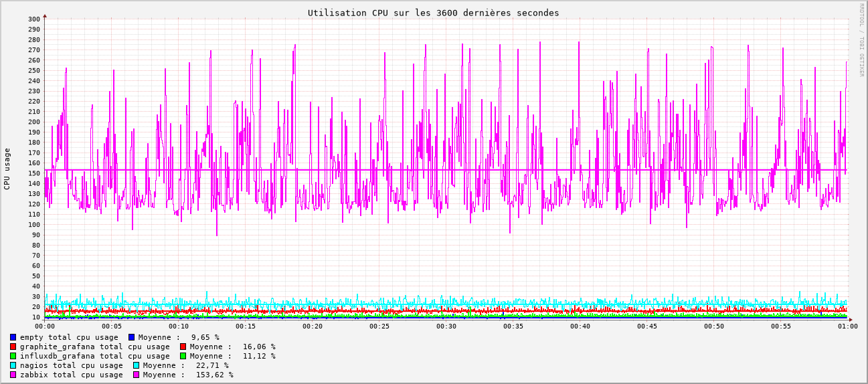Image resolution: width=868 pixels, height=384 pixels.
Task: Click the graph title 'Utilisation CPU sur les 3600 dernières secondes'
Action: [x=433, y=13]
